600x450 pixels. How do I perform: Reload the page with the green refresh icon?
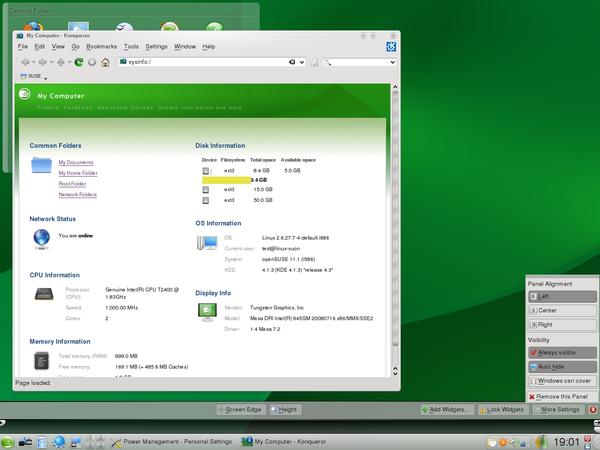pos(79,62)
